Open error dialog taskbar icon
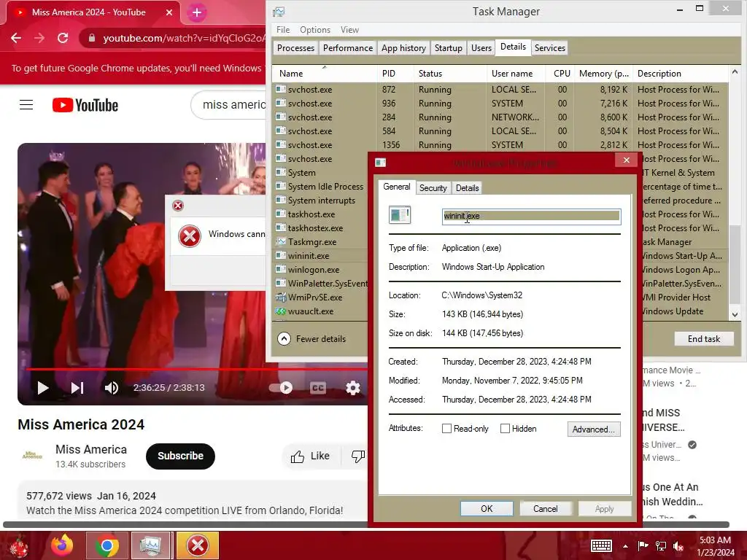The width and height of the screenshot is (747, 560). click(197, 545)
